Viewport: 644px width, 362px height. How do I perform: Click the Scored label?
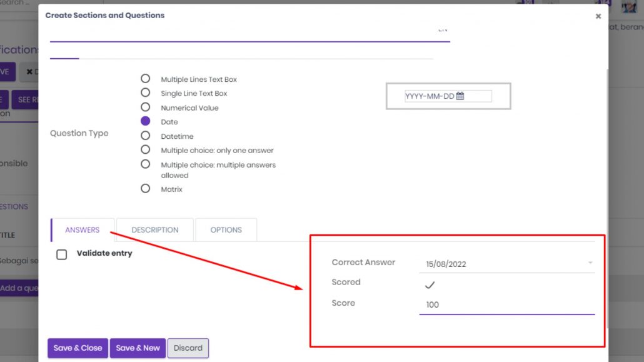pyautogui.click(x=346, y=283)
